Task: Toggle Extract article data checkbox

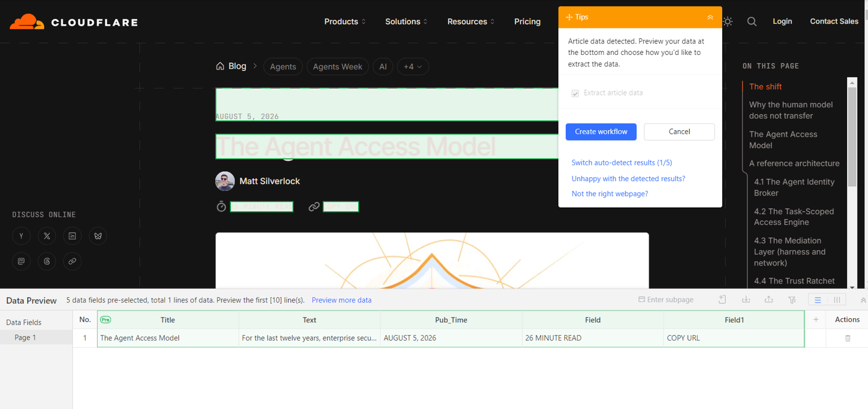Action: coord(575,93)
